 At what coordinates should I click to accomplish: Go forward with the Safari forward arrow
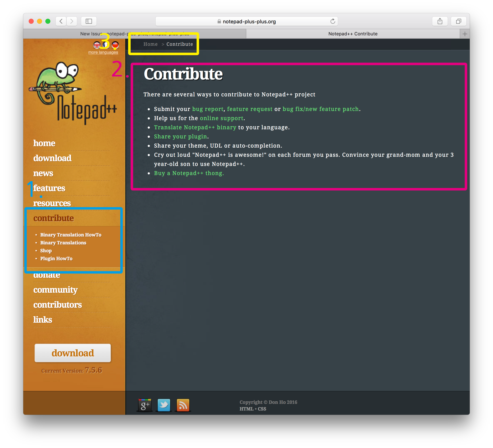72,21
